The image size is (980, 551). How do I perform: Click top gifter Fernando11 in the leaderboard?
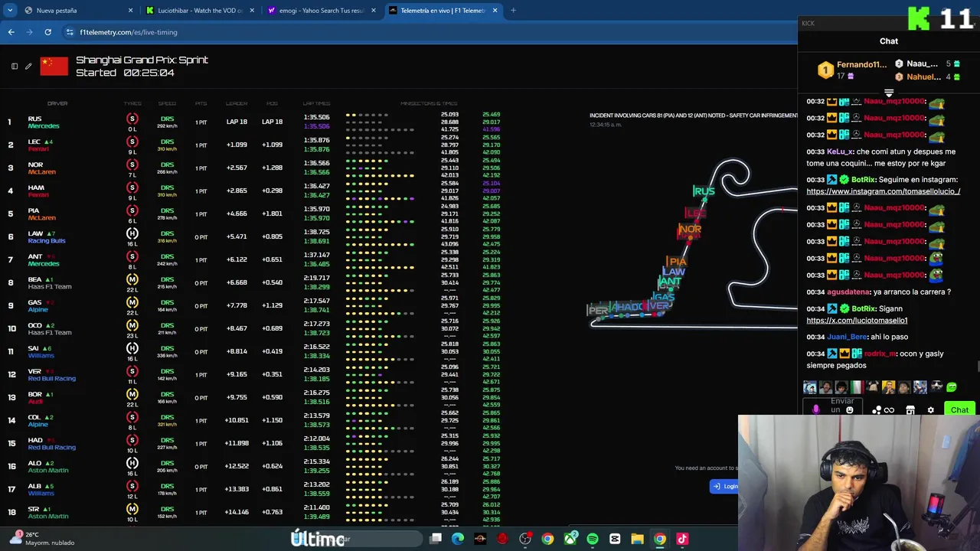point(861,65)
